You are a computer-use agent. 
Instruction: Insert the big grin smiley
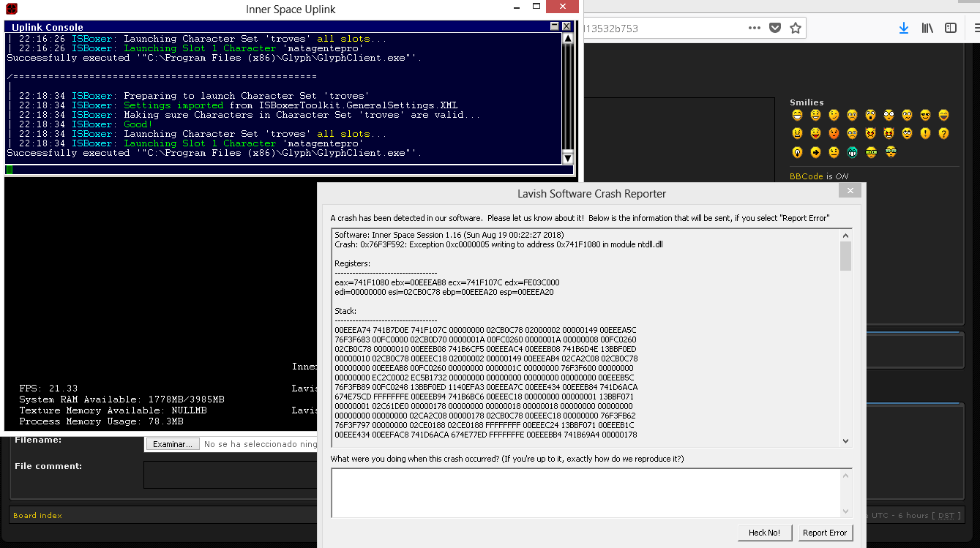(797, 115)
